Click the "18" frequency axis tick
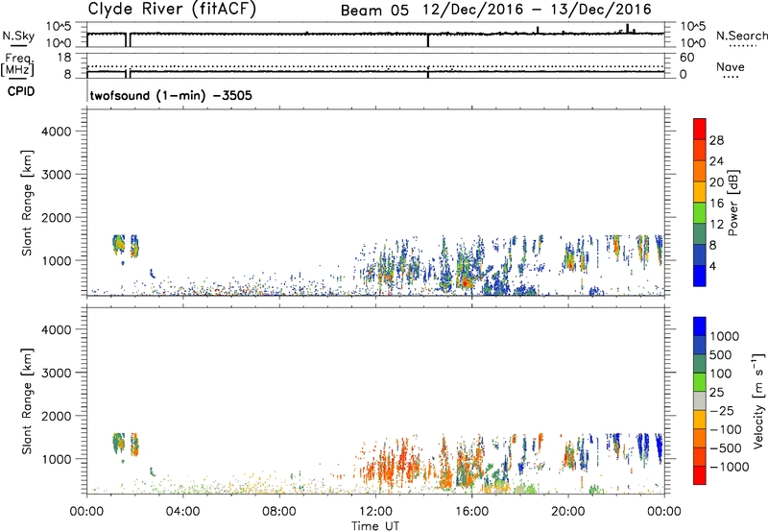The height and width of the screenshot is (532, 768). (64, 58)
